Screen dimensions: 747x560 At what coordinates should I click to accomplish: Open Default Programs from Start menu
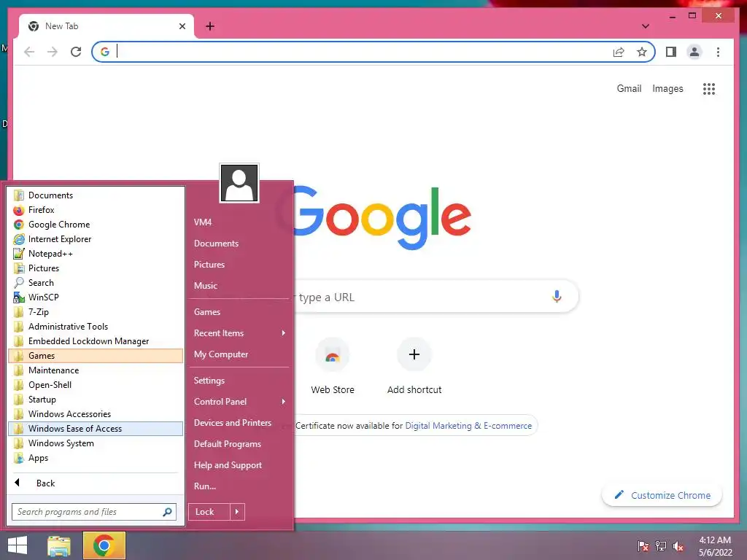(228, 444)
